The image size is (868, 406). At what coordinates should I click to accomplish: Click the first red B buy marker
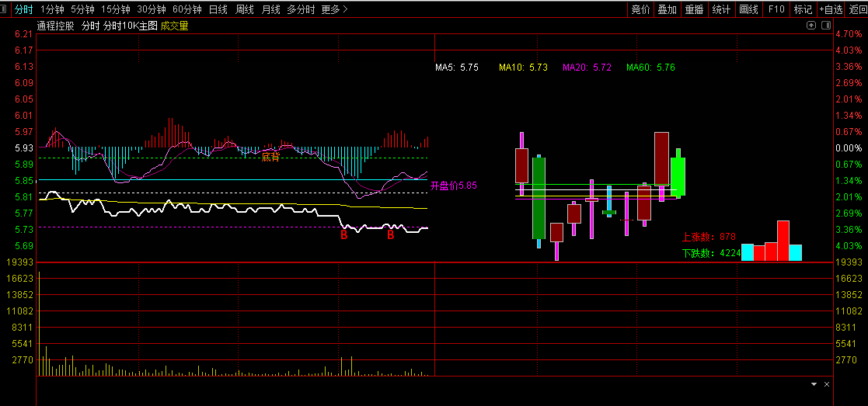(343, 235)
